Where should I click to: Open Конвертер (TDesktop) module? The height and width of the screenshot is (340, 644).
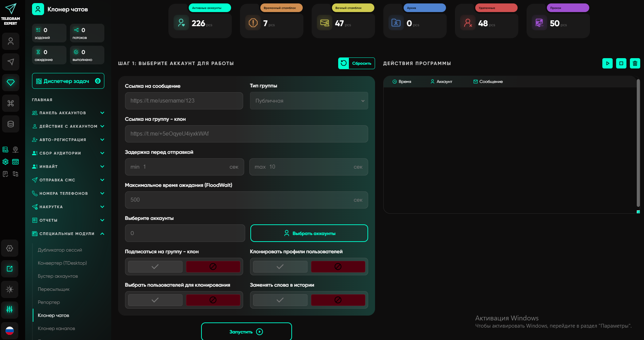pos(62,263)
